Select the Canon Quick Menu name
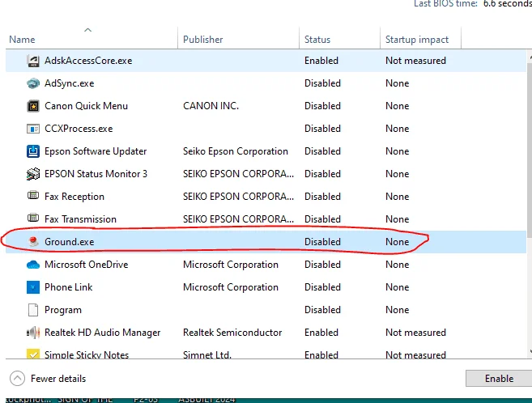The height and width of the screenshot is (403, 532). (x=86, y=106)
